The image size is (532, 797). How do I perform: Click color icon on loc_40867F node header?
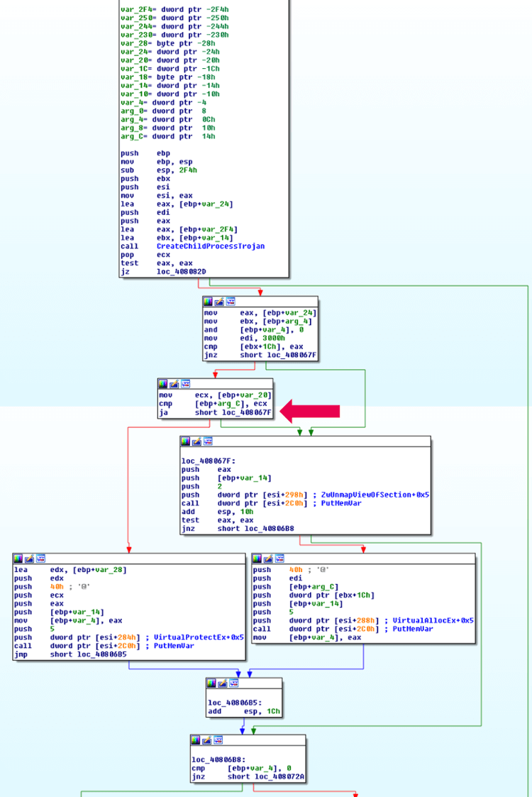[185, 441]
